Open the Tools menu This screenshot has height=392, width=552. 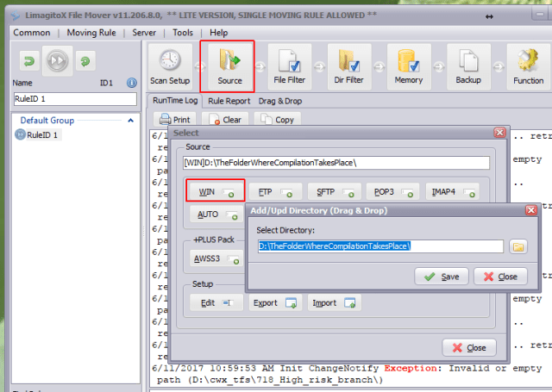click(x=182, y=32)
